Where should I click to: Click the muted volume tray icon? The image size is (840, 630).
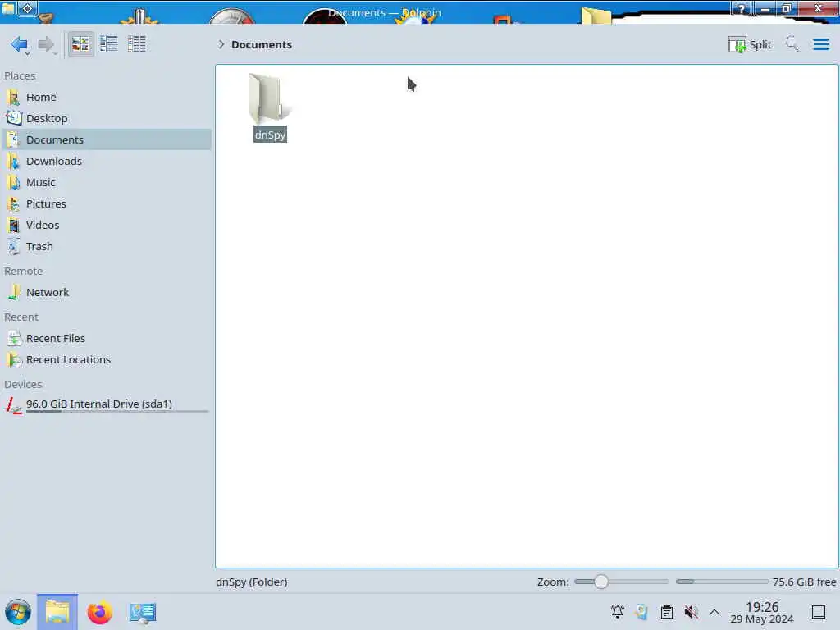tap(691, 612)
